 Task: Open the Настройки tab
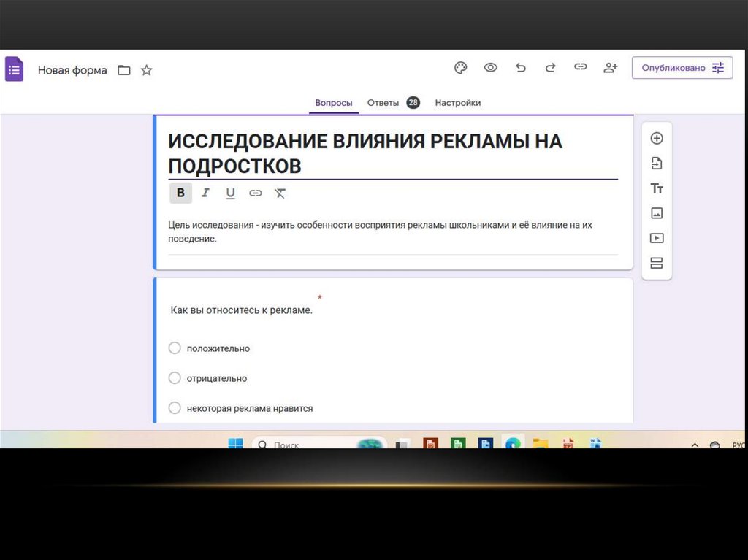[x=457, y=103]
